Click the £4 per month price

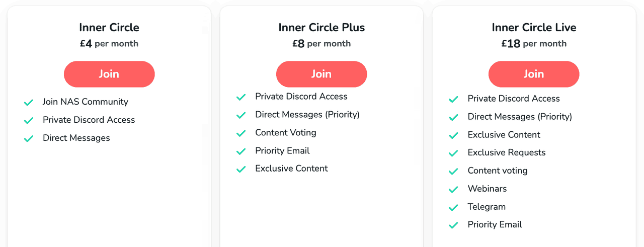(109, 44)
